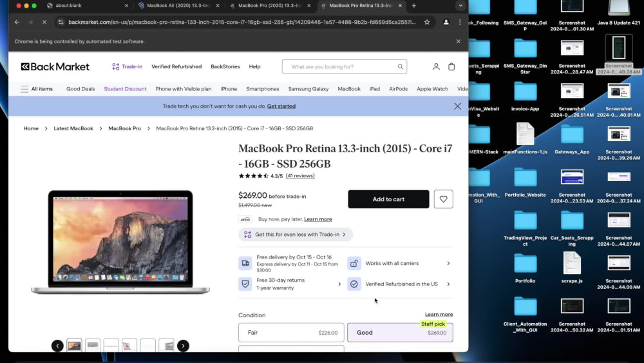This screenshot has height=363, width=644.
Task: Go to MacBook Pro breadcrumb
Action: [x=124, y=128]
